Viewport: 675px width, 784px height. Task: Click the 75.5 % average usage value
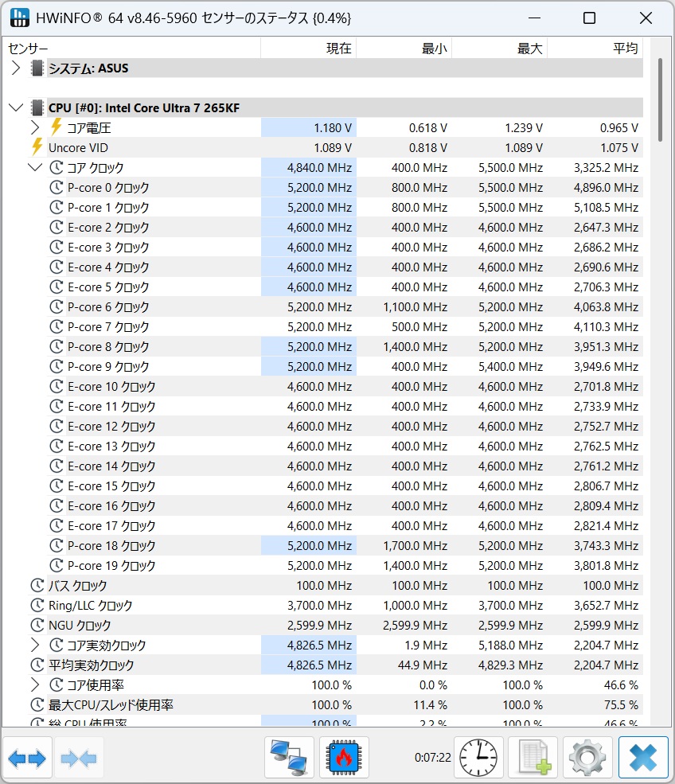[x=621, y=704]
